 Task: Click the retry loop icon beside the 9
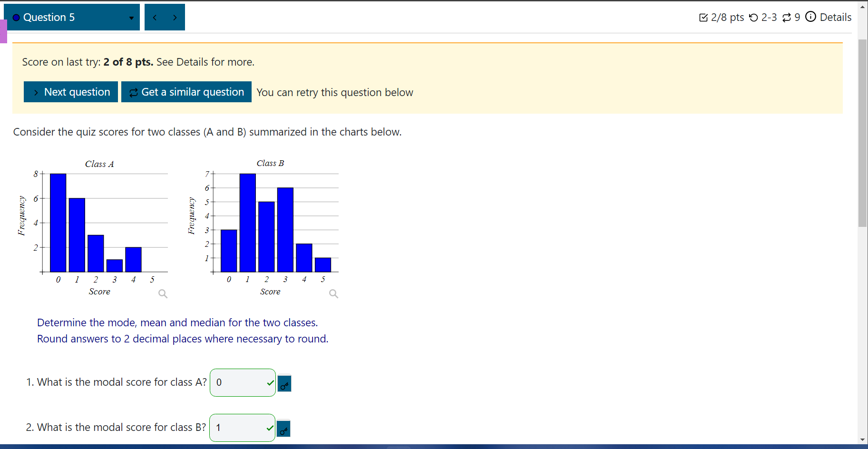pos(786,17)
